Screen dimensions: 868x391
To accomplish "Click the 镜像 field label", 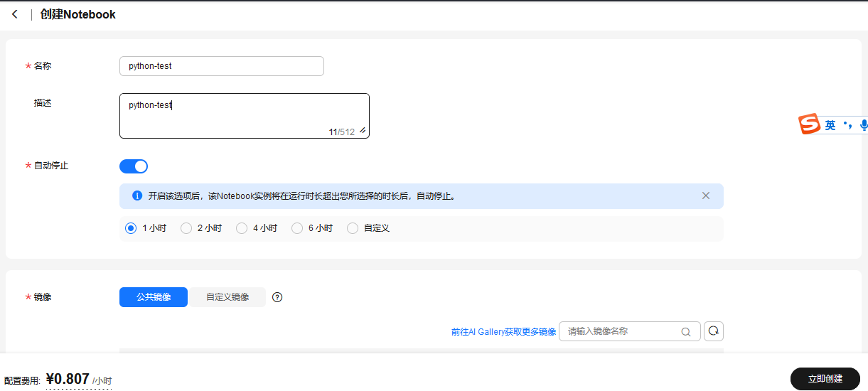I will [x=43, y=297].
